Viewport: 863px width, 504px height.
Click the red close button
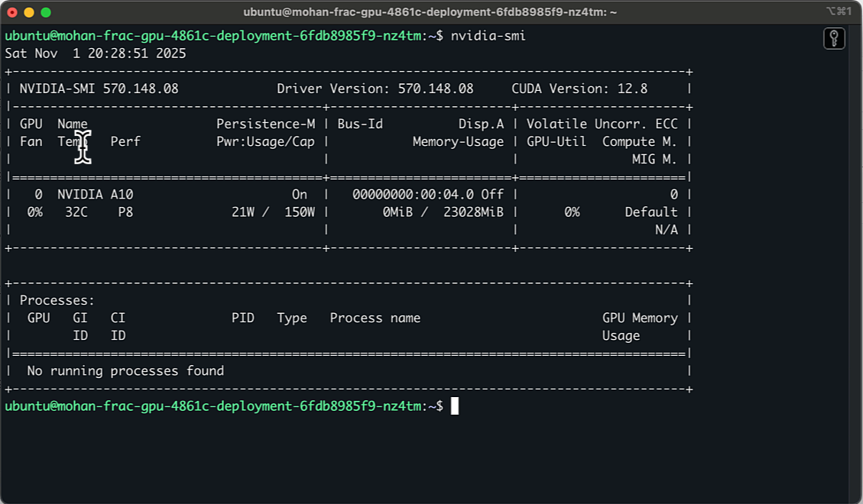point(14,11)
